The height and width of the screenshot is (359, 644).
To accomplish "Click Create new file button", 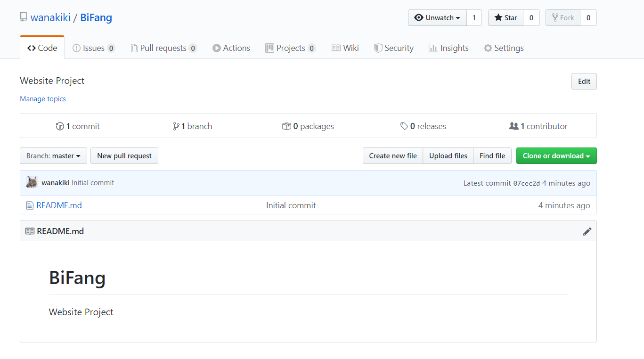I will pos(393,156).
